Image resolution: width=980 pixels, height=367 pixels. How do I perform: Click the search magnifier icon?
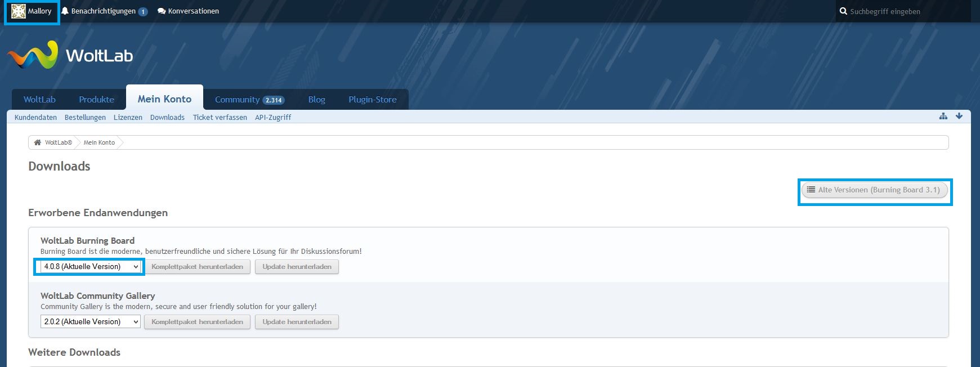pyautogui.click(x=843, y=11)
